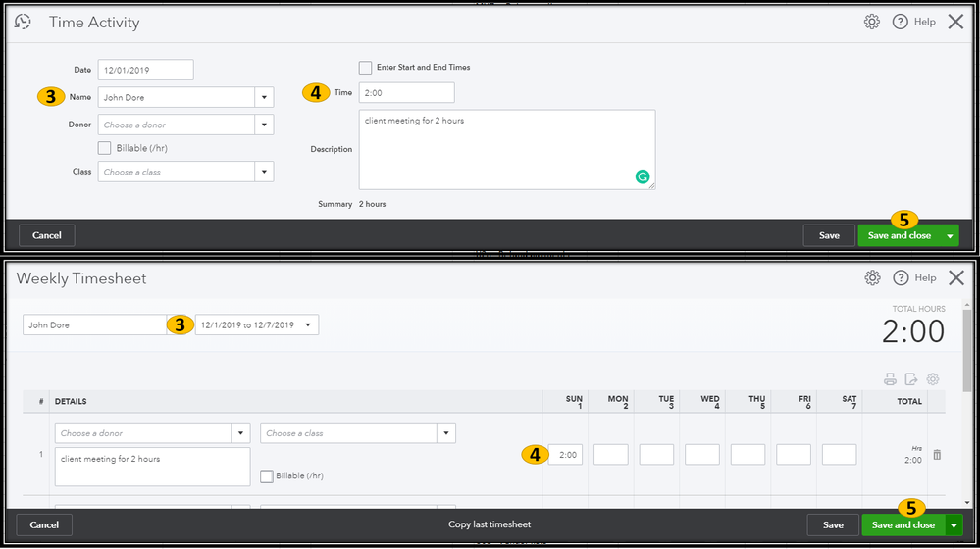Screen dimensions: 980x549
Task: Export the weekly timesheet
Action: click(911, 379)
